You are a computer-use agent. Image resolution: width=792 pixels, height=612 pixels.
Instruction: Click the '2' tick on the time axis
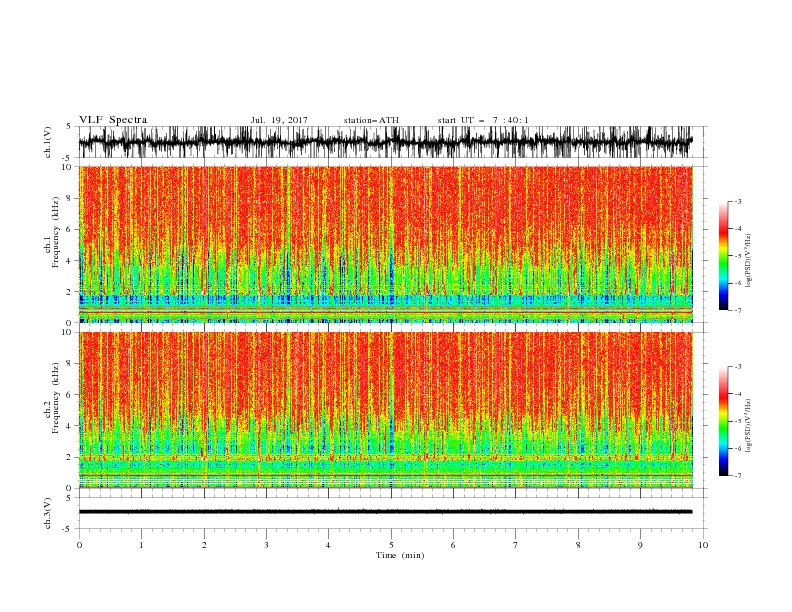(204, 545)
